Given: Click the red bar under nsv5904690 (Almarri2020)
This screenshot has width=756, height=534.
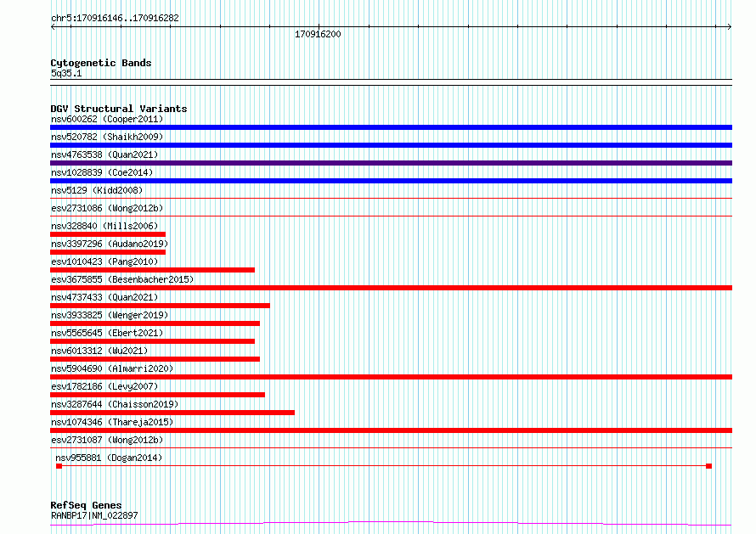Looking at the screenshot, I should click(391, 377).
